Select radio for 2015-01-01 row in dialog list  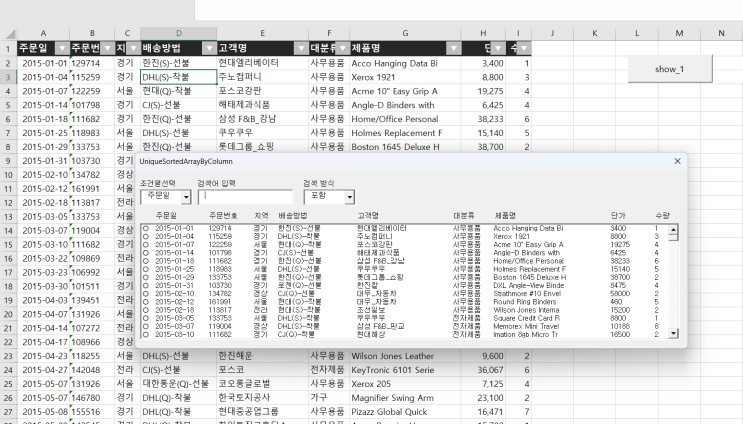click(146, 228)
